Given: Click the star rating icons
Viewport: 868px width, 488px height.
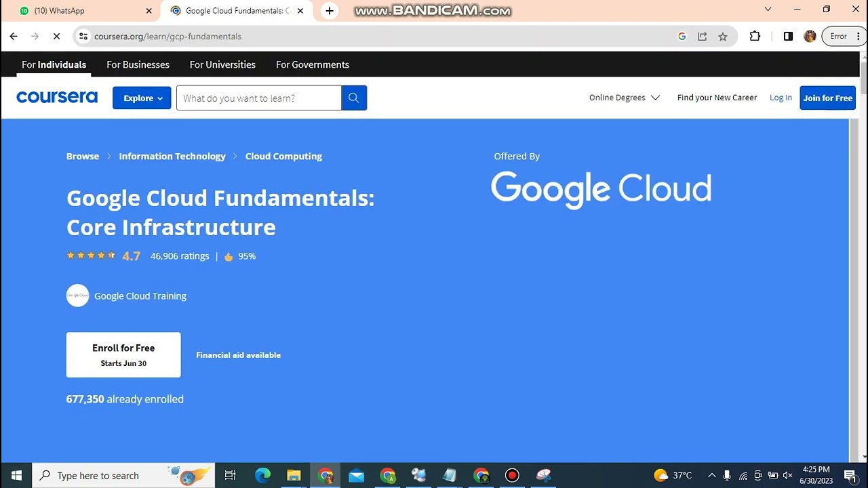Looking at the screenshot, I should 91,256.
